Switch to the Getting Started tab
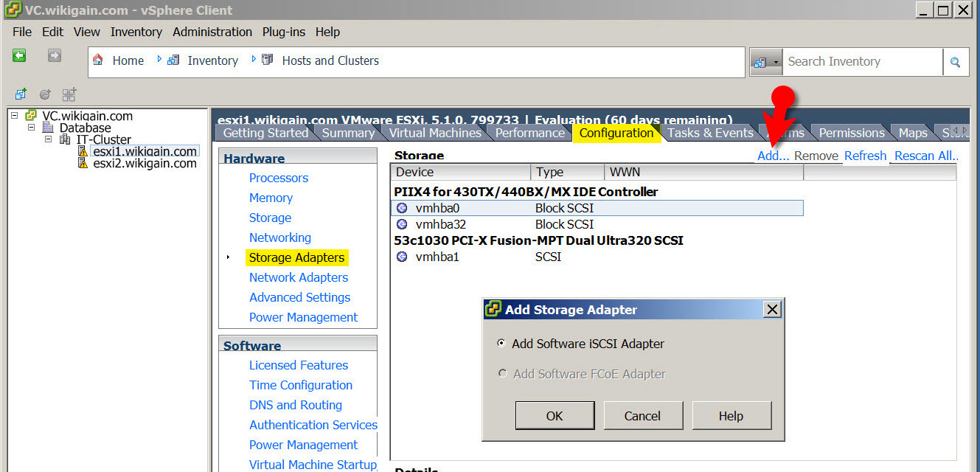 265,133
